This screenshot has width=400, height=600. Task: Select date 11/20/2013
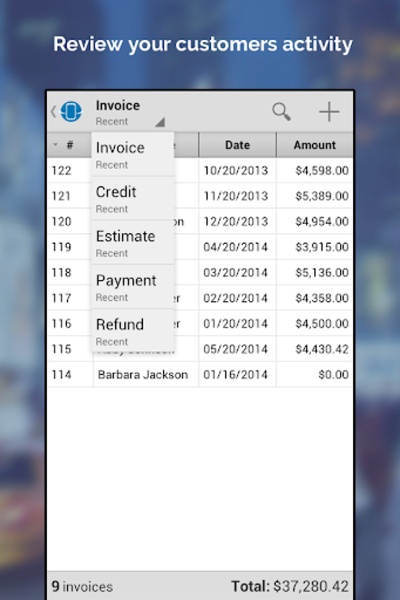(x=235, y=196)
